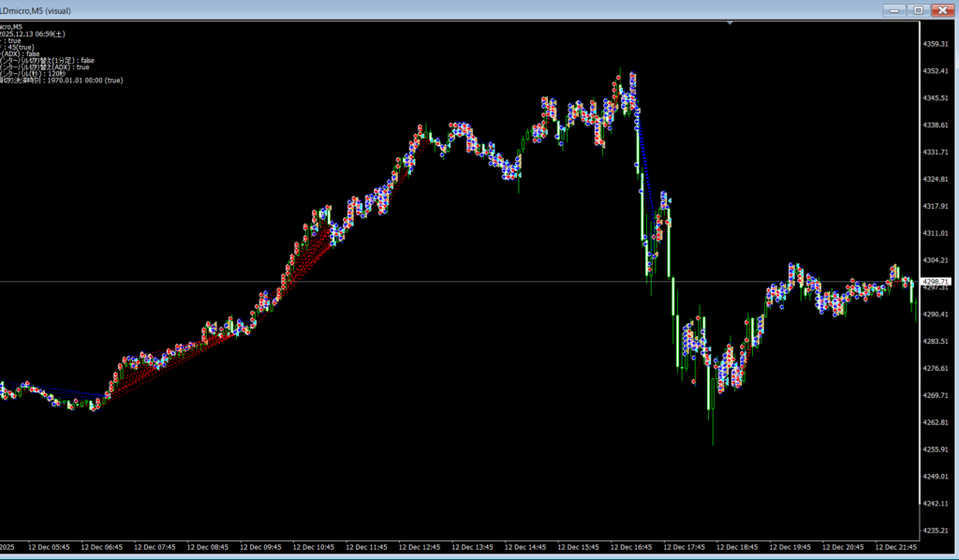
Task: Click the 12 Dec 16:45 time label
Action: coord(631,547)
